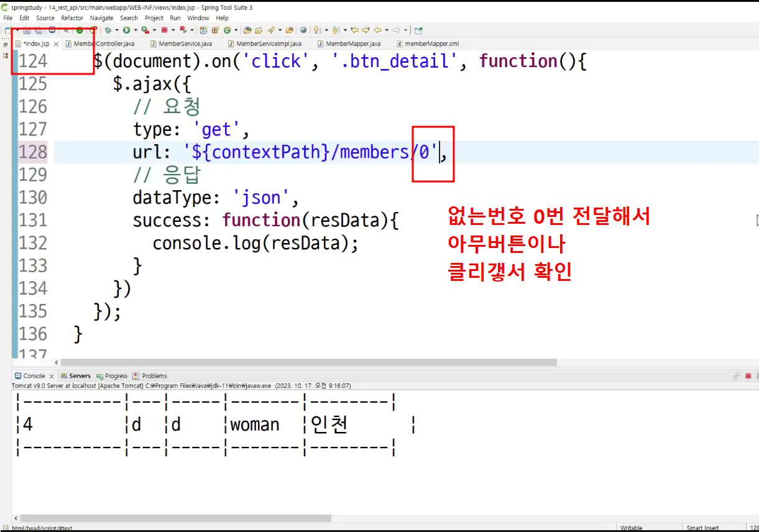Screen dimensions: 759x532
Task: Open the Run configurations dropdown arrow
Action: [136, 30]
